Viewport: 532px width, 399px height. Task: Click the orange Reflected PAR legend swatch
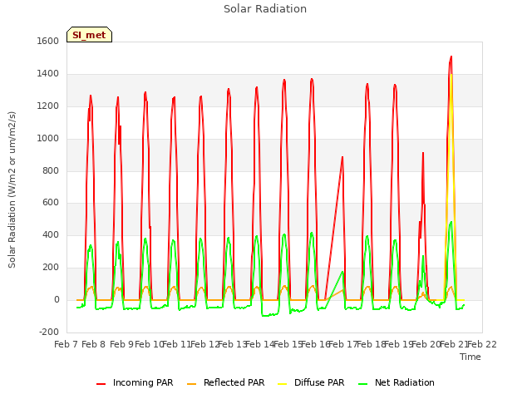point(192,384)
